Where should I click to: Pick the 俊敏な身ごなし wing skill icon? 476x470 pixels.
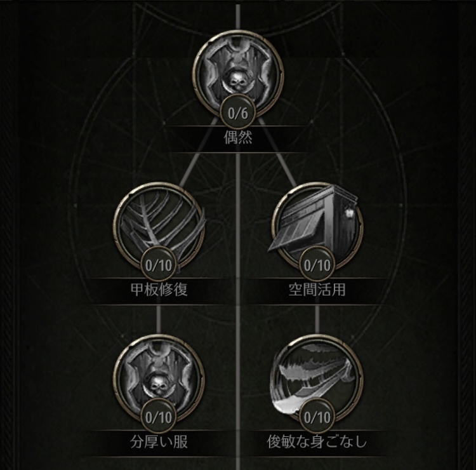317,380
